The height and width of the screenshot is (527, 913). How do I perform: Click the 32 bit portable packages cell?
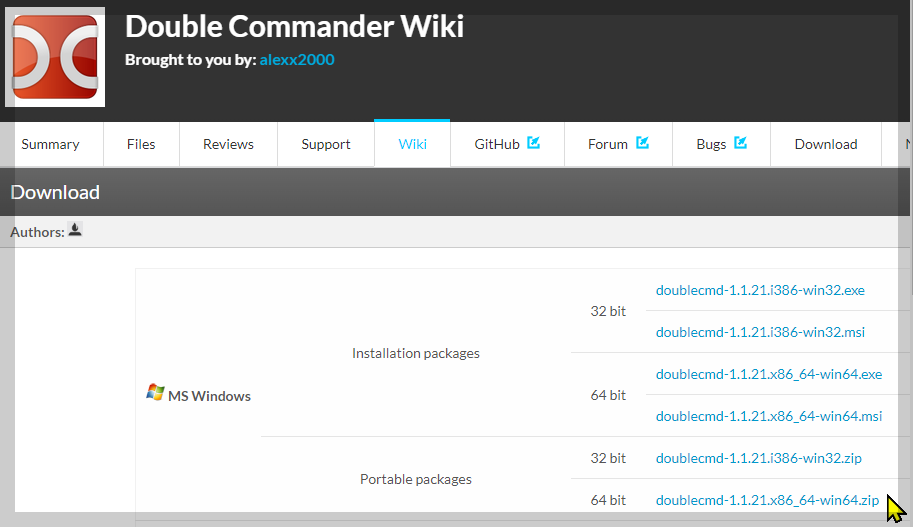tap(608, 458)
